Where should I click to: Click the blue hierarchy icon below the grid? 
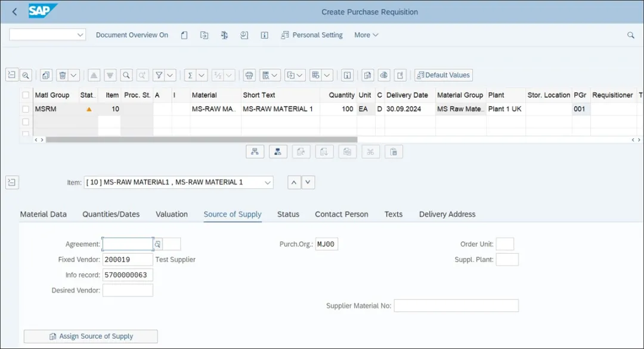[x=278, y=152]
